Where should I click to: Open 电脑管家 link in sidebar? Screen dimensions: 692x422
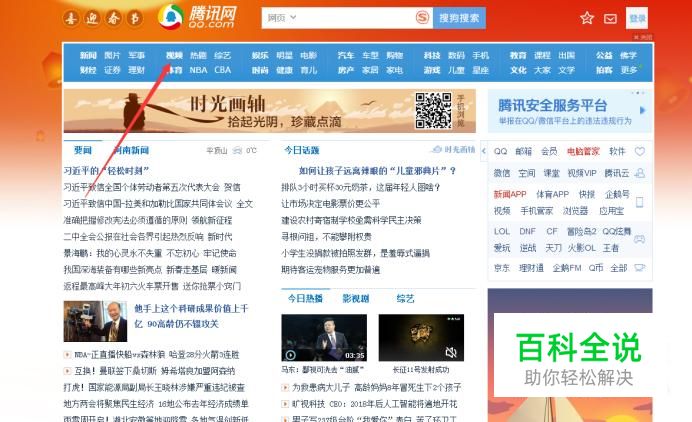pyautogui.click(x=583, y=151)
